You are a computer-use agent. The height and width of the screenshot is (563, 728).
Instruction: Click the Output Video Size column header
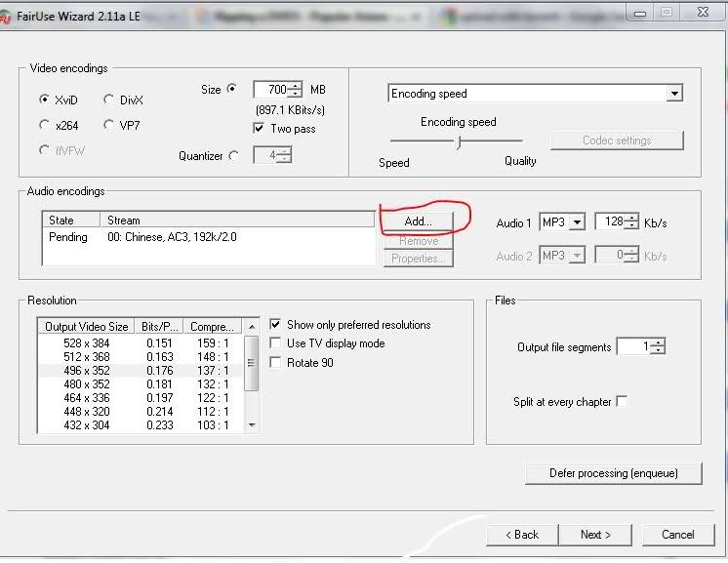86,327
